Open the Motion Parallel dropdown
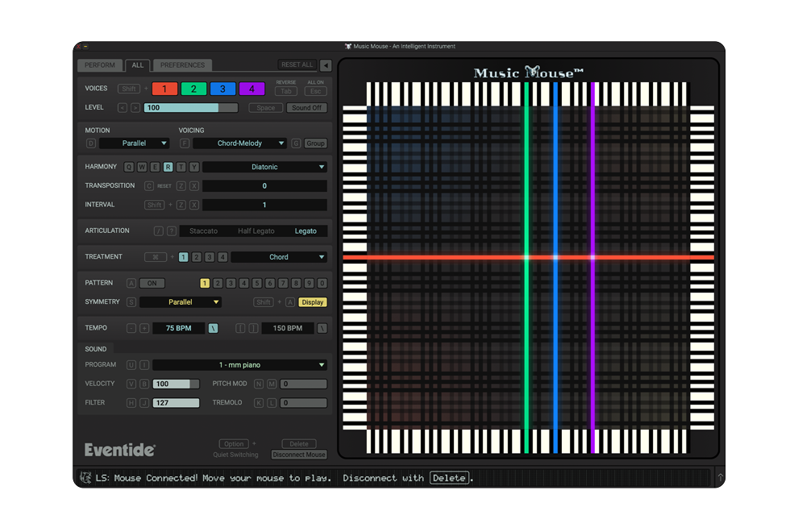 (134, 143)
